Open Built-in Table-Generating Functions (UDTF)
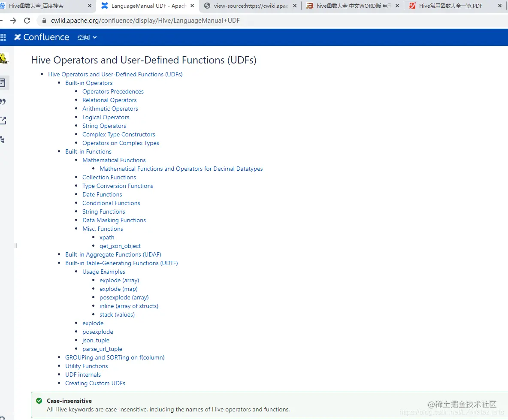The width and height of the screenshot is (508, 420). coord(121,263)
